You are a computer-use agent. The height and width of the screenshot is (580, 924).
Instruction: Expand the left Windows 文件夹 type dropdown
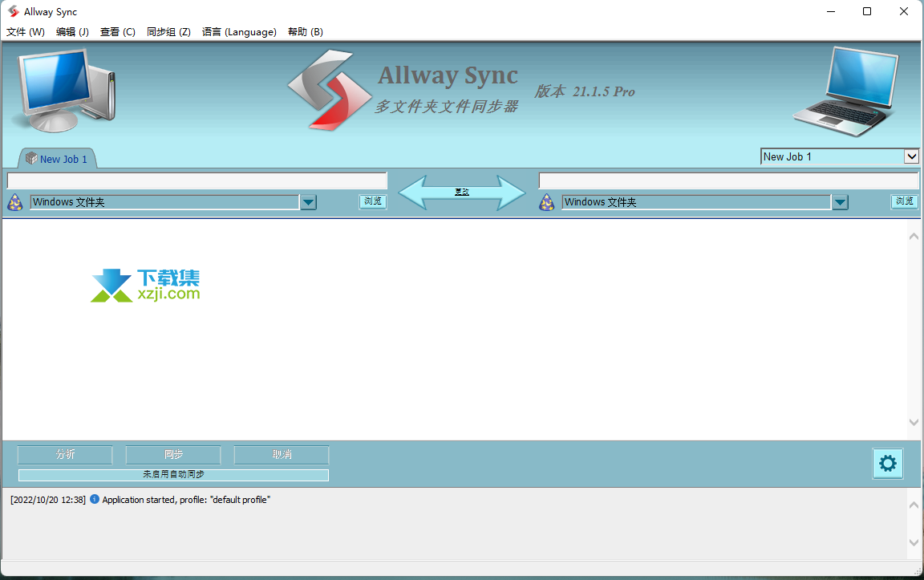[x=309, y=202]
